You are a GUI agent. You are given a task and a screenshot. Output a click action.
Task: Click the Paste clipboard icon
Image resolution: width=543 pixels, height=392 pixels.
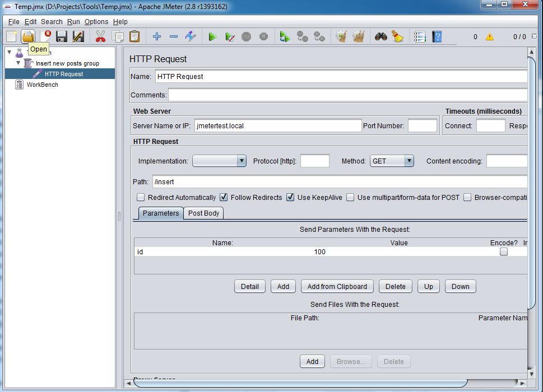coord(134,37)
